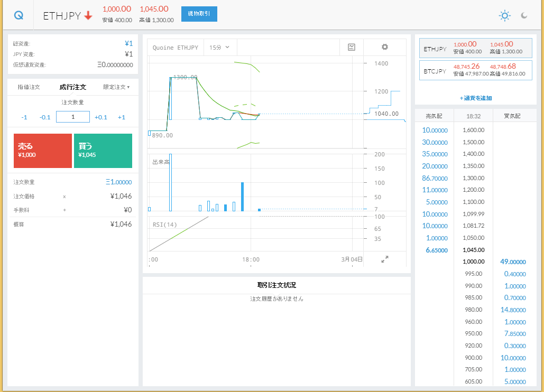Click the 総資産 ¥1 value
This screenshot has height=392, width=544.
128,43
